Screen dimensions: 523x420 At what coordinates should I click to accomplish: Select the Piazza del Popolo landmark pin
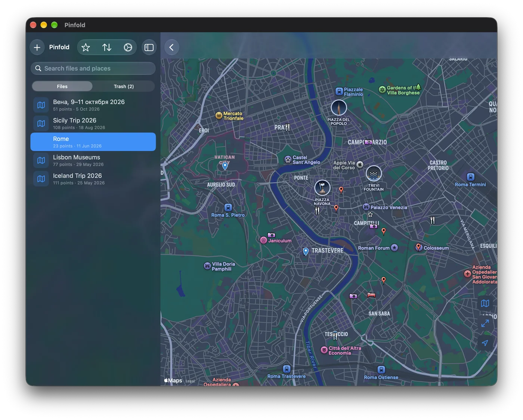(x=339, y=108)
